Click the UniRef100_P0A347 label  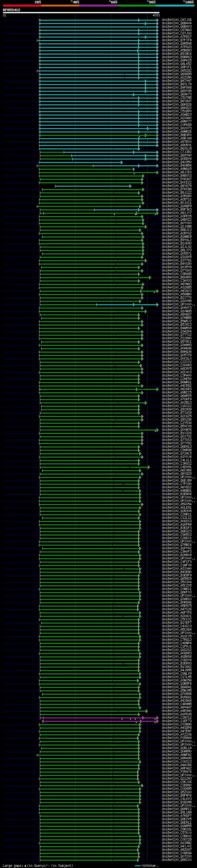[x=177, y=179]
